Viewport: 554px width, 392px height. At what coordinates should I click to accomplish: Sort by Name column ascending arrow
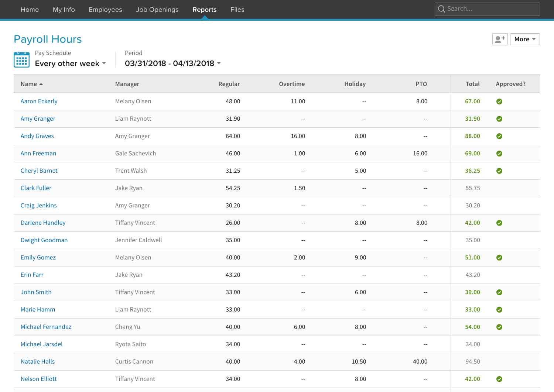pyautogui.click(x=41, y=84)
